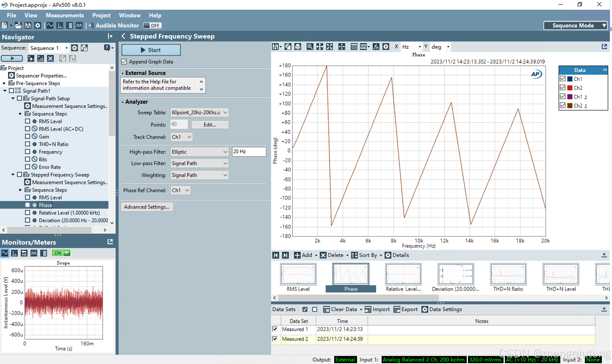
Task: Click the fx derived result icon
Action: 376,47
